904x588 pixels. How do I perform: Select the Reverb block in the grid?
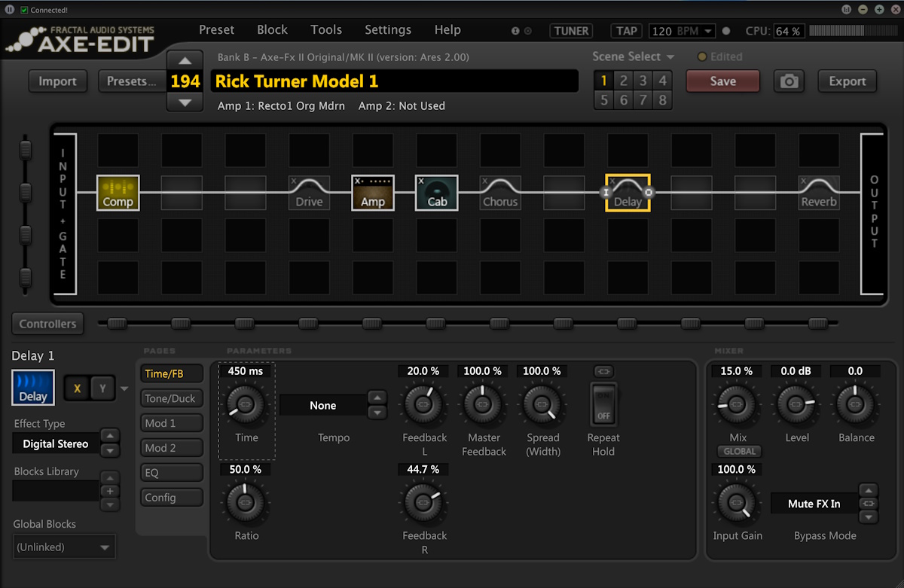(x=819, y=193)
